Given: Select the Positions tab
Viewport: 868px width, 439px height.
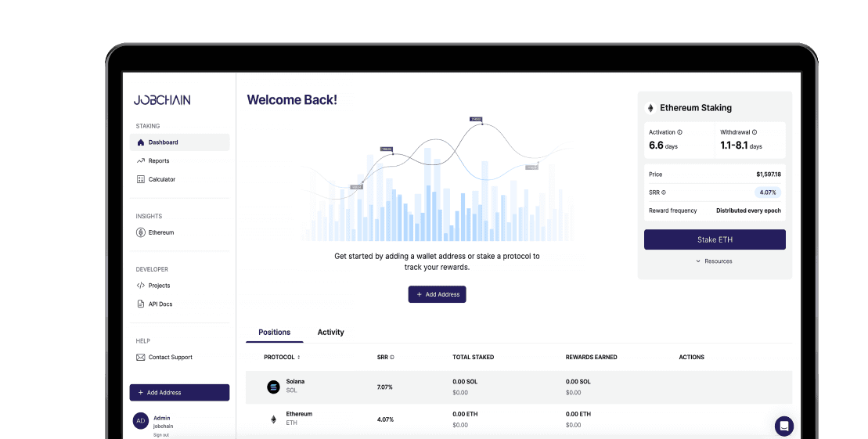Looking at the screenshot, I should pos(274,333).
